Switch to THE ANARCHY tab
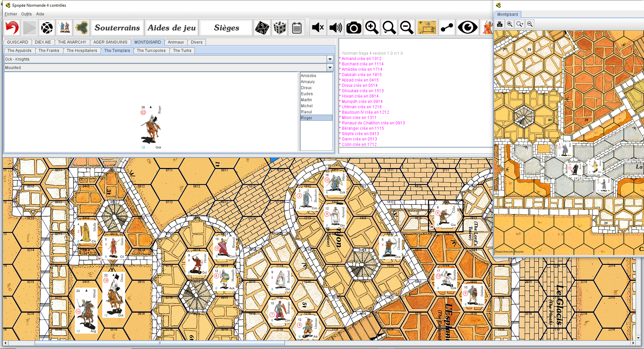Screen dimensions: 644x349 click(x=72, y=42)
